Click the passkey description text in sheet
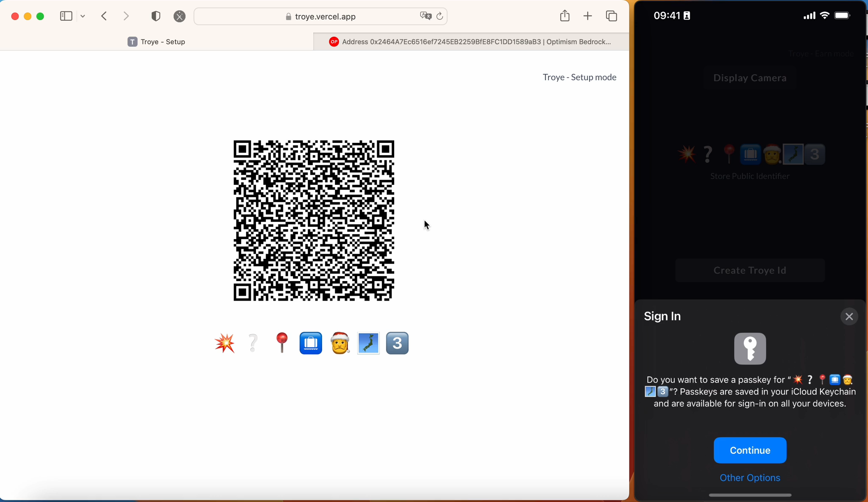 [x=750, y=392]
